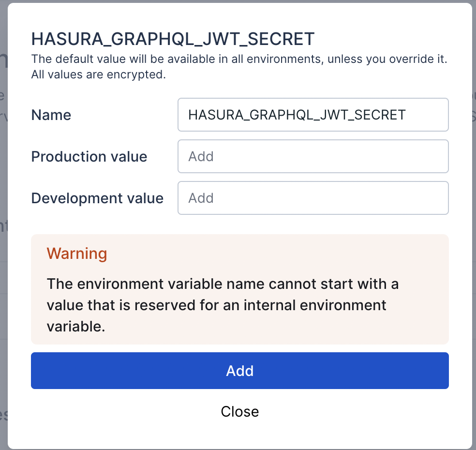Click the Development value label
The width and height of the screenshot is (476, 450).
click(97, 198)
